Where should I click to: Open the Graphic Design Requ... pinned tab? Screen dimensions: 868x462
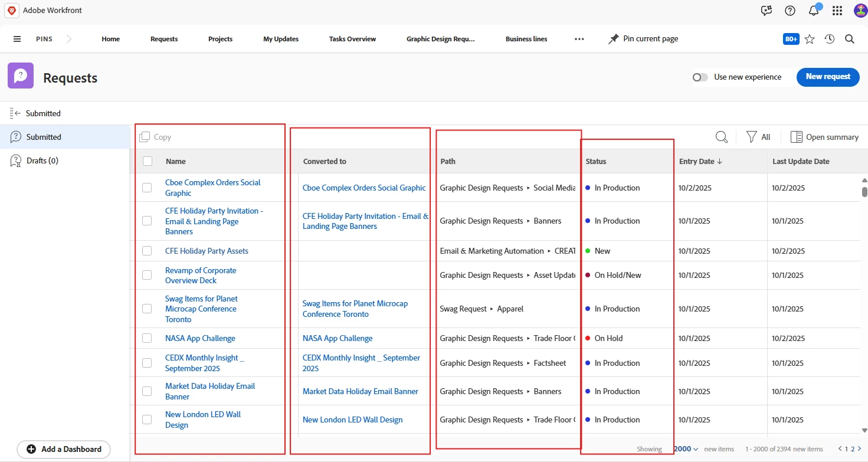(441, 39)
